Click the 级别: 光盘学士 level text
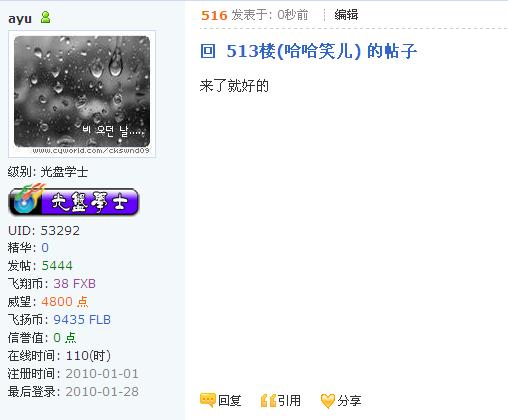Viewport: 508px width, 420px height. [x=48, y=172]
